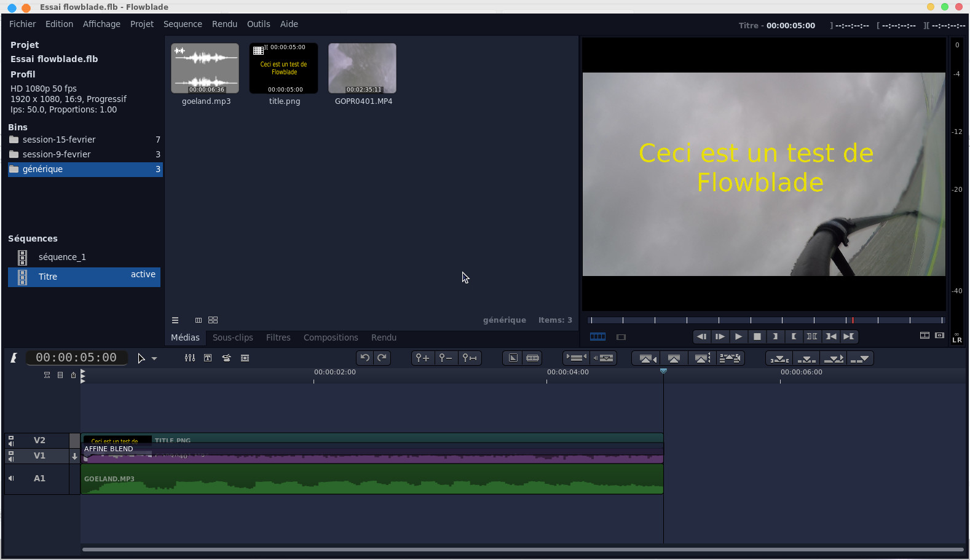This screenshot has width=970, height=560.
Task: Step one frame forward
Action: coord(720,336)
